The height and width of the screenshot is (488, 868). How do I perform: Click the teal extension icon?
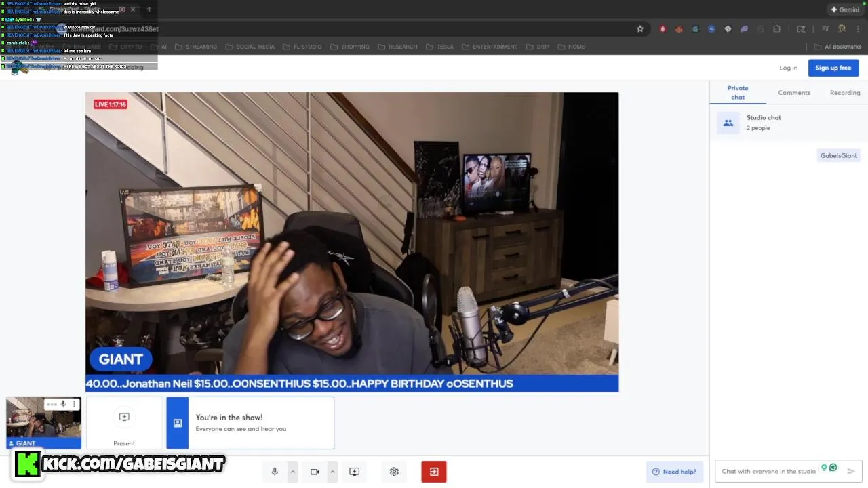point(695,29)
